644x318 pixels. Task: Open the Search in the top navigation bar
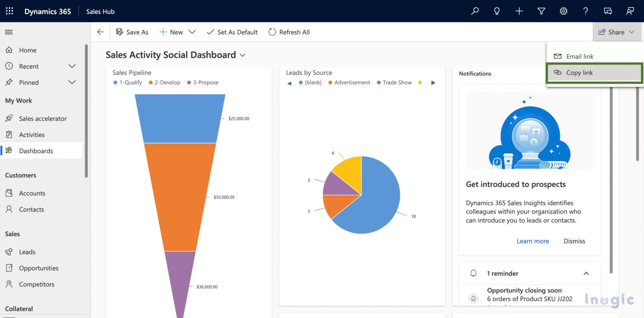click(x=474, y=11)
